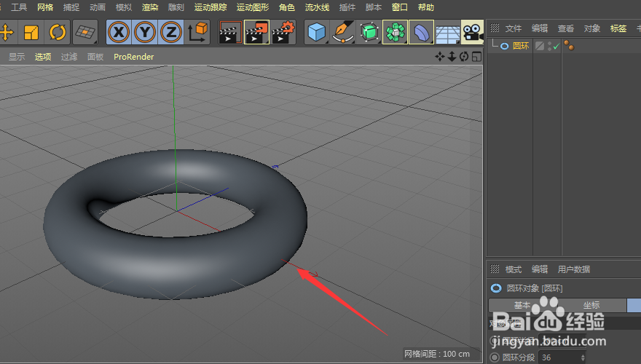641x364 pixels.
Task: Toggle the green enable checkmark of 圆环
Action: point(556,46)
